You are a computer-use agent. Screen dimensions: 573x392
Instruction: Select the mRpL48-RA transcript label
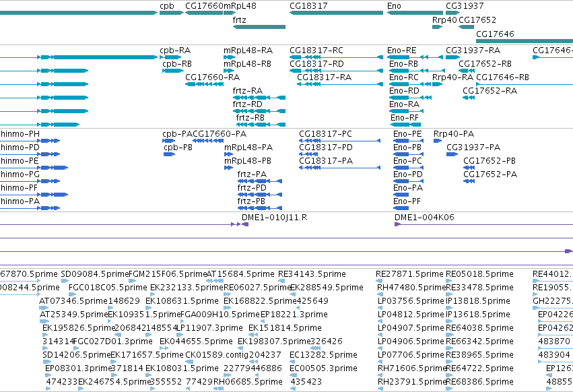[248, 51]
